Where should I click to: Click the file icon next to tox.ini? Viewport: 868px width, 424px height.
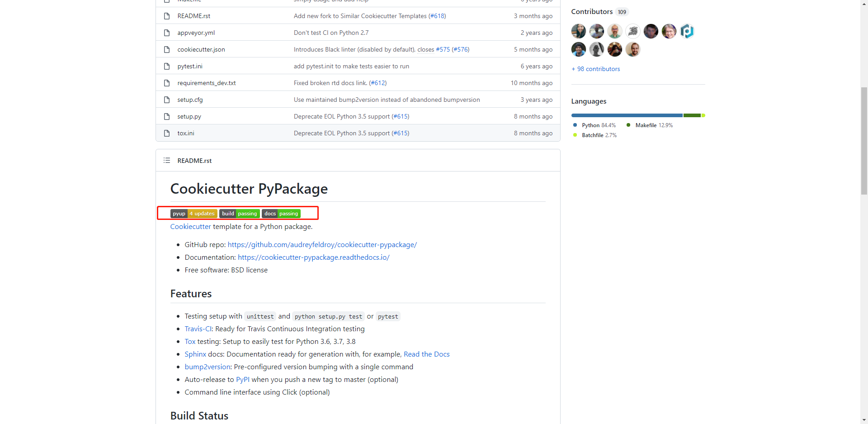[167, 133]
